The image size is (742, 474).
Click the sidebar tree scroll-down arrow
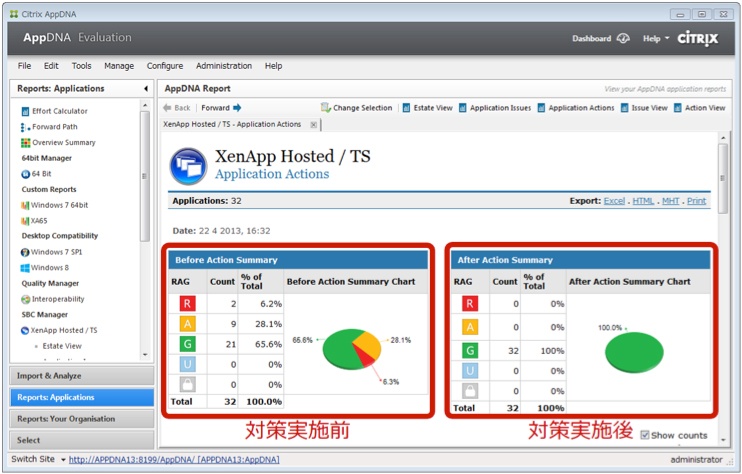point(145,354)
